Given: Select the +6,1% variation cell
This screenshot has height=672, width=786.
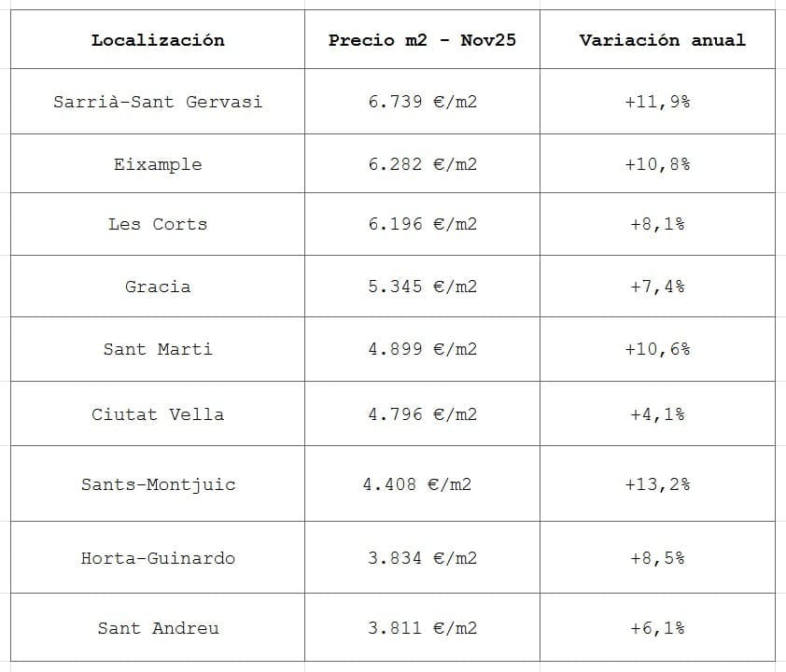Looking at the screenshot, I should click(657, 628).
